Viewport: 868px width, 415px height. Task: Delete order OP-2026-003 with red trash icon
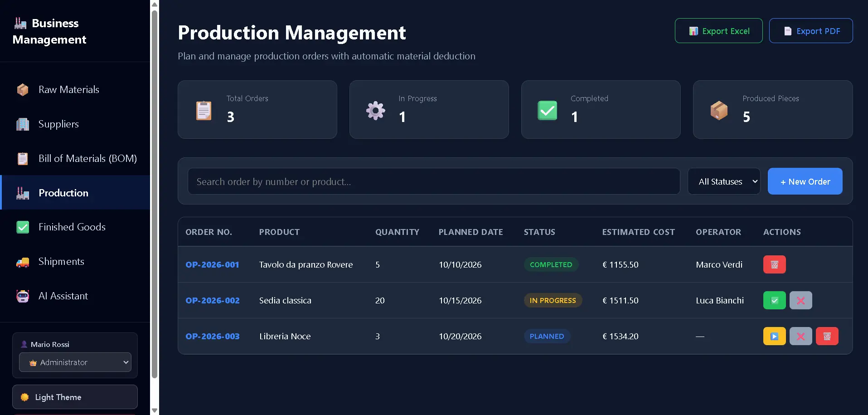827,337
